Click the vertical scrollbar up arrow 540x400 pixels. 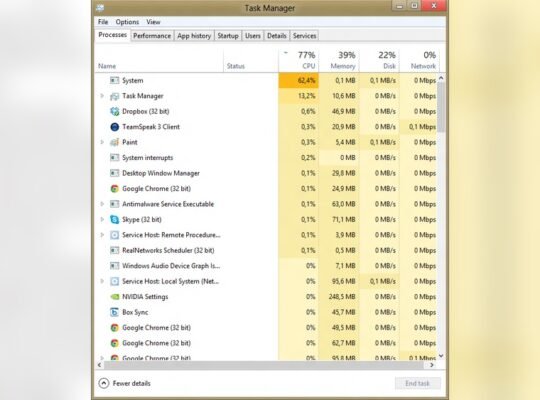point(441,78)
